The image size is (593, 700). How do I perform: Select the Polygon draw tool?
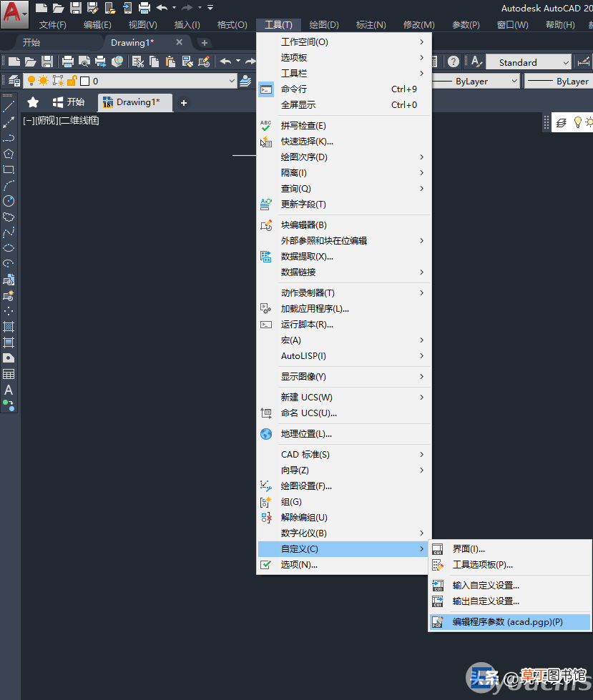point(9,154)
